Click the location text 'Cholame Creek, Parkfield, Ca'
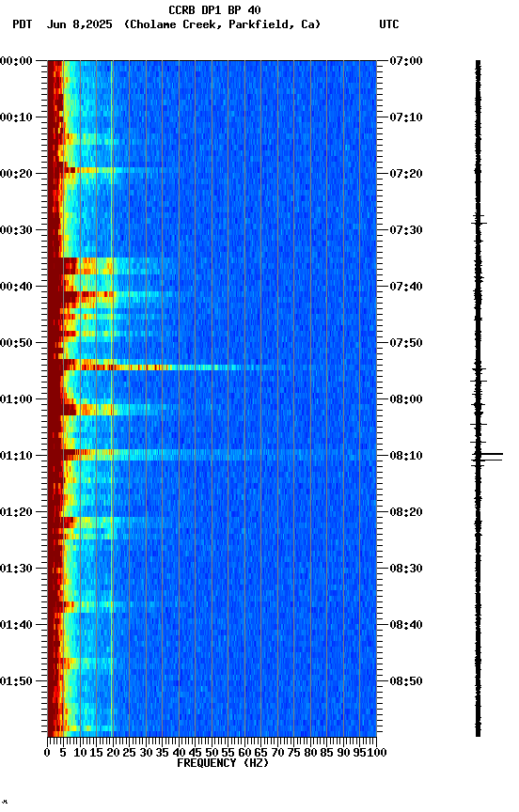 (222, 24)
